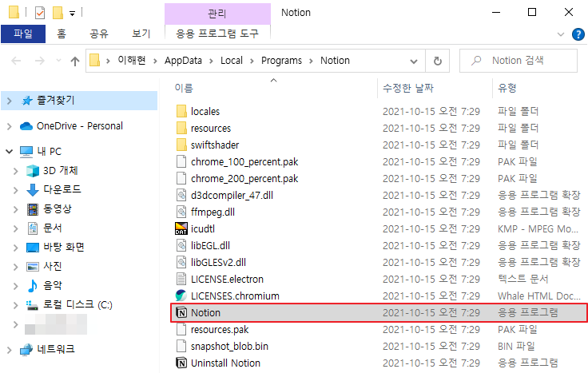The width and height of the screenshot is (588, 373).
Task: Click the libEGL.dll file icon
Action: click(181, 245)
